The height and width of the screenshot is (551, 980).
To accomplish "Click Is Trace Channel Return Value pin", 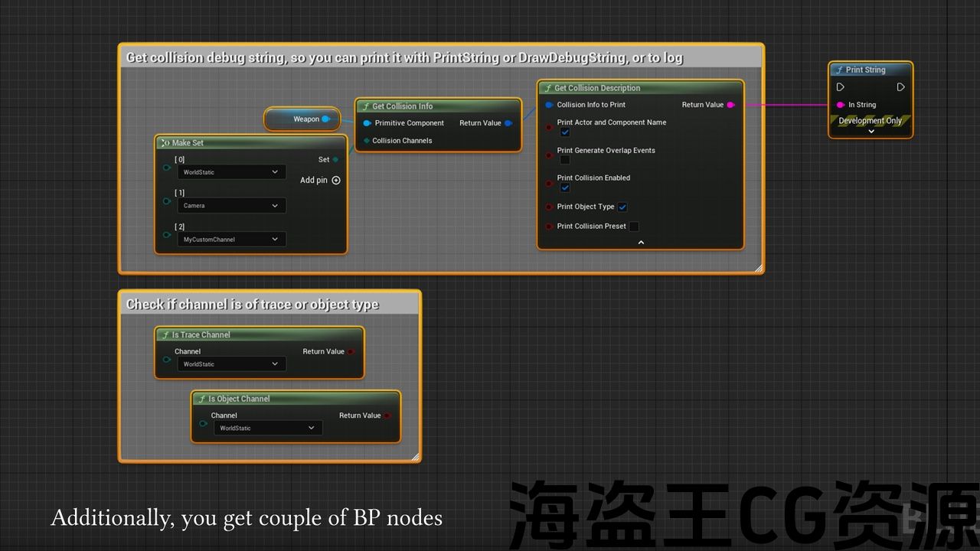I will pyautogui.click(x=351, y=352).
